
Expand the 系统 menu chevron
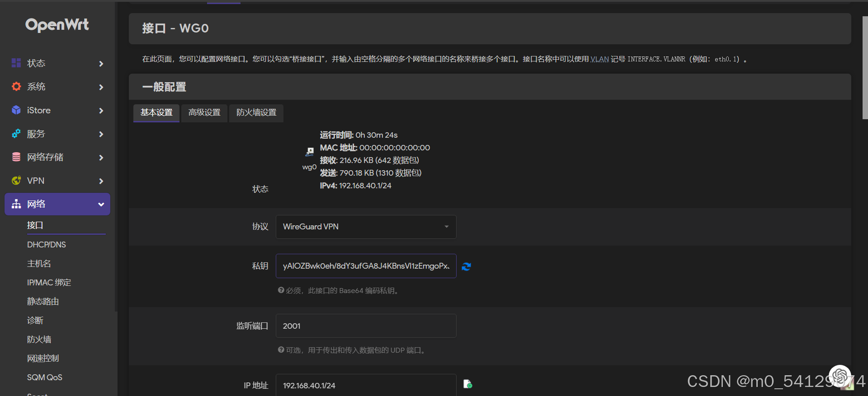(101, 87)
